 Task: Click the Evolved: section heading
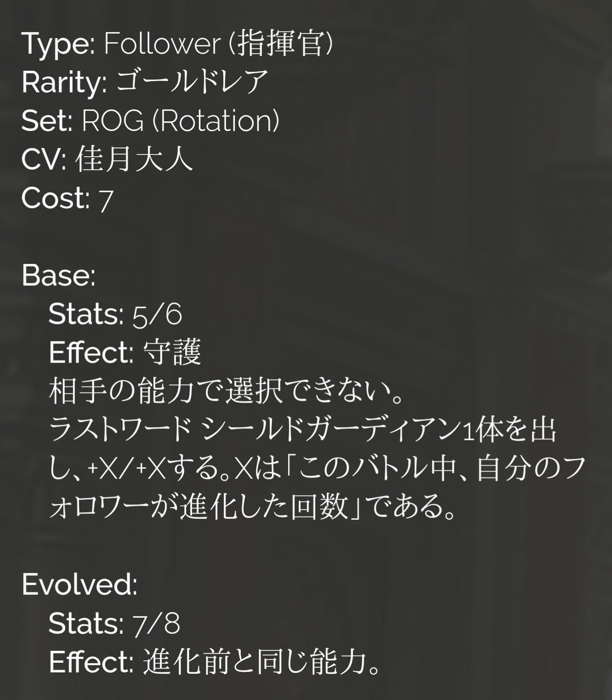pos(79,586)
